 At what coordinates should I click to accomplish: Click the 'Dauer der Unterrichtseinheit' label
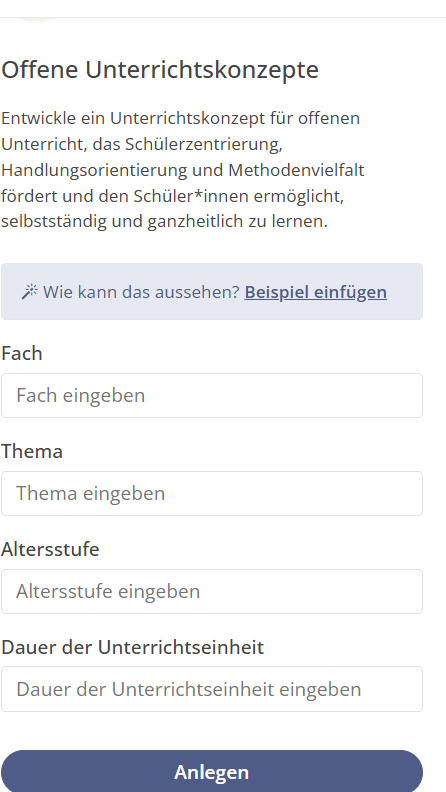pyautogui.click(x=132, y=647)
